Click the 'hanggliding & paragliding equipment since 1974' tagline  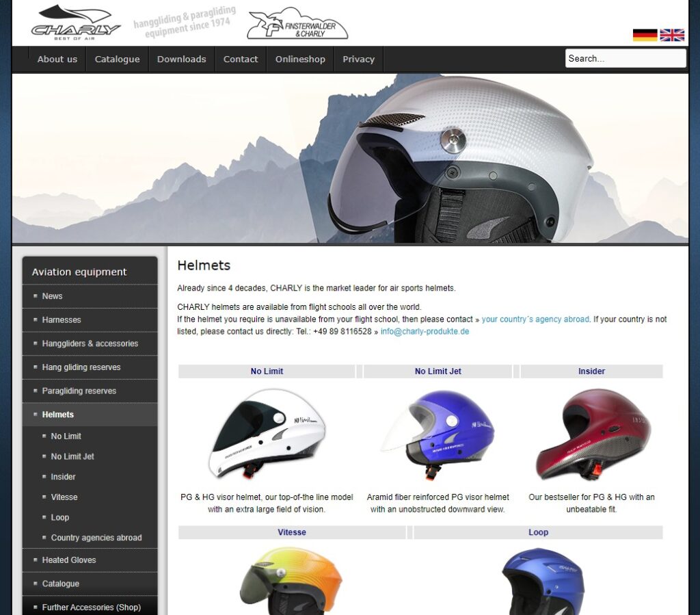(185, 23)
